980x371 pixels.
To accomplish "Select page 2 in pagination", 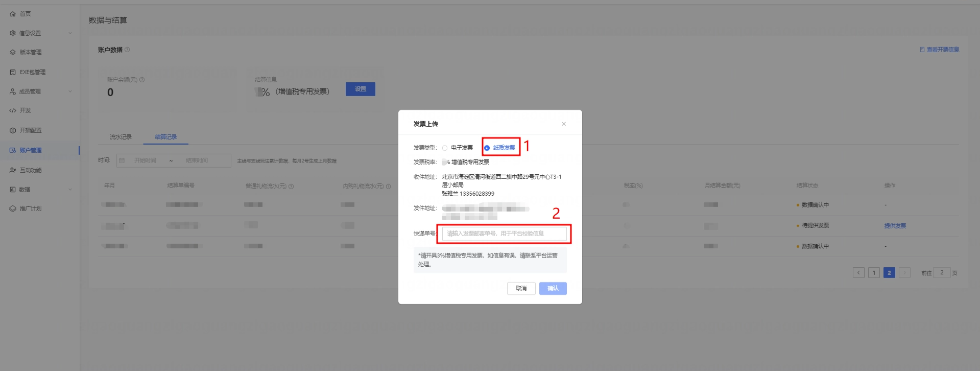I will click(x=889, y=273).
